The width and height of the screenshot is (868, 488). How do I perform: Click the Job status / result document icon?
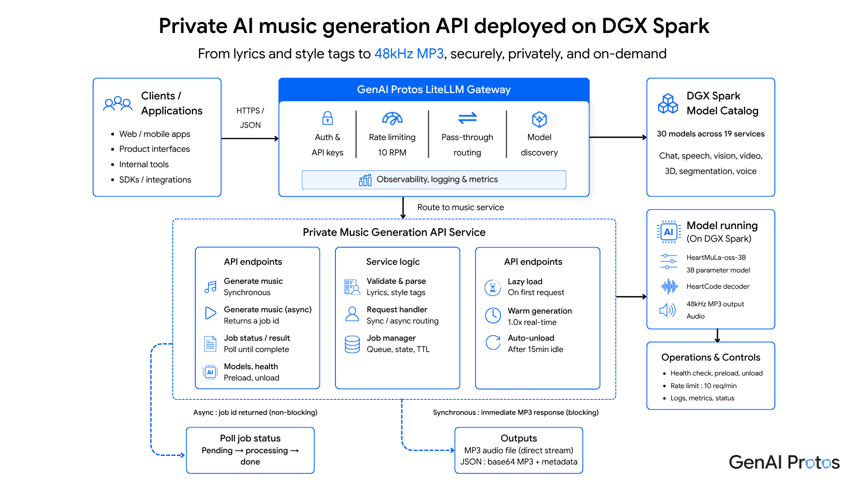pyautogui.click(x=210, y=344)
